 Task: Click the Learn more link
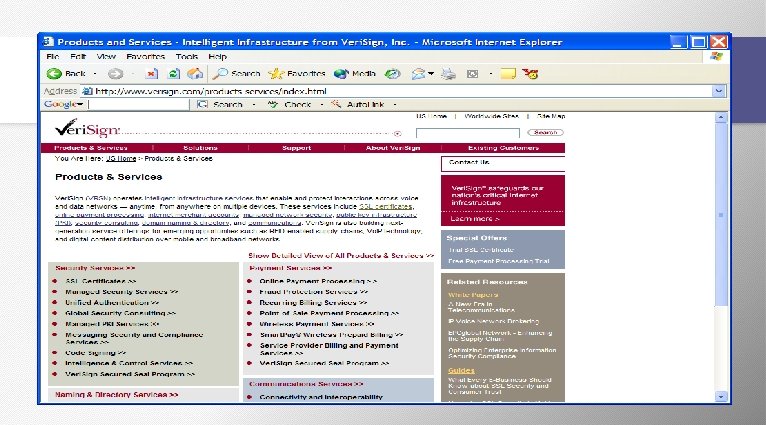tap(475, 219)
